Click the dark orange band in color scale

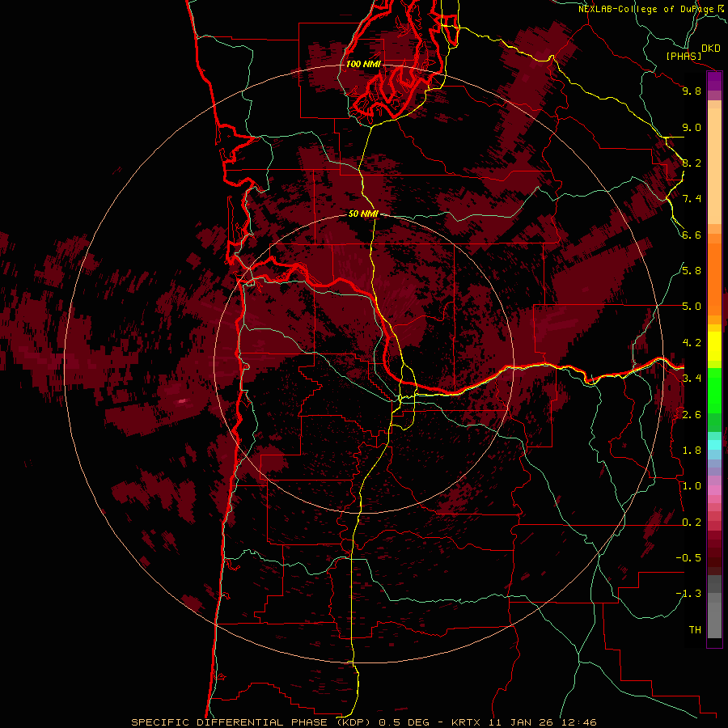coord(714,280)
